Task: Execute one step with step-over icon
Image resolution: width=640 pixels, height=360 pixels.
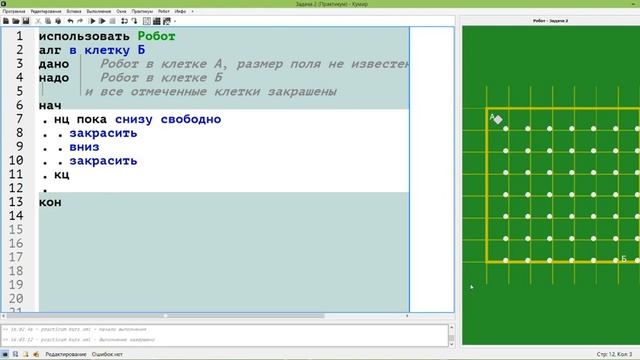Action: (x=124, y=21)
